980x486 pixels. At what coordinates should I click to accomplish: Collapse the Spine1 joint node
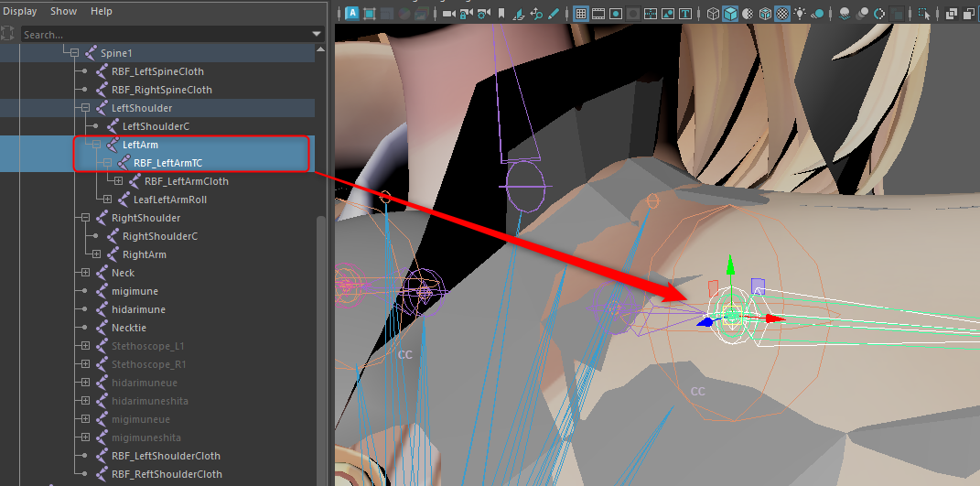coord(74,53)
